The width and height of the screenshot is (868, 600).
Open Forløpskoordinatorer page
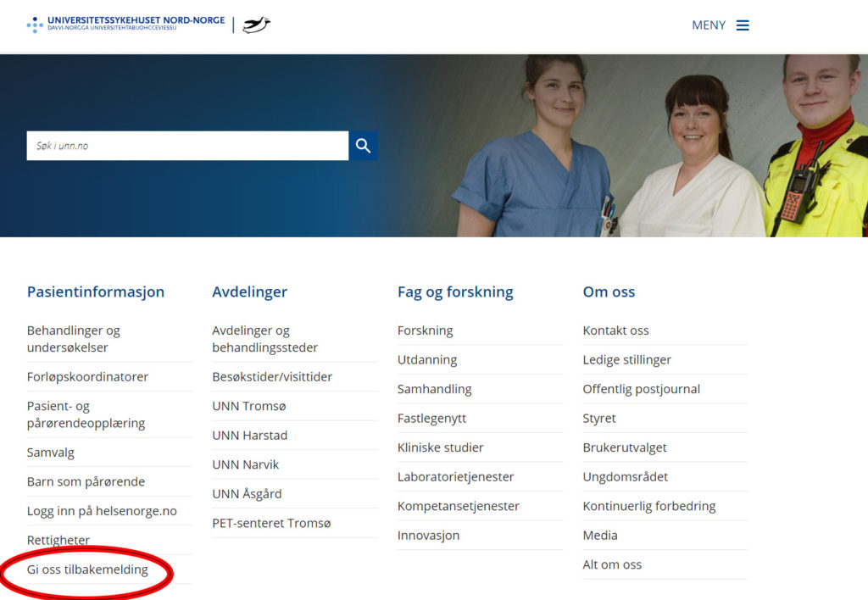tap(87, 376)
